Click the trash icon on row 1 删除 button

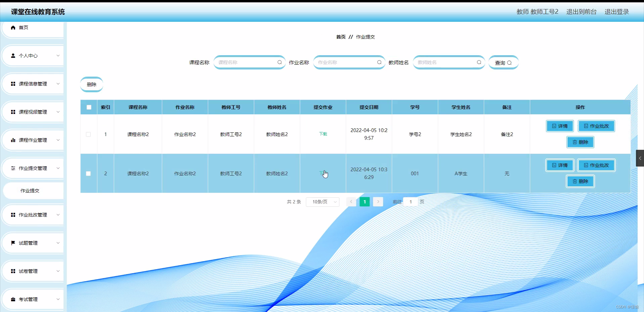click(x=575, y=142)
